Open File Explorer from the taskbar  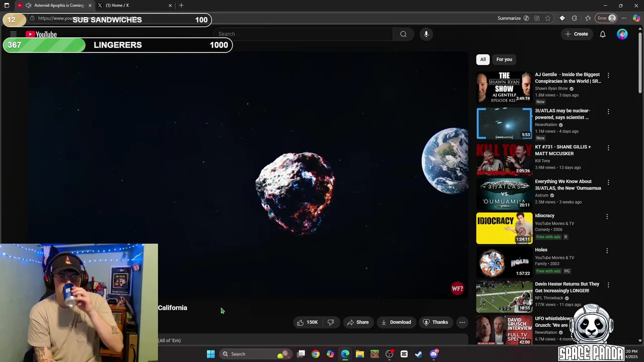coord(360,354)
